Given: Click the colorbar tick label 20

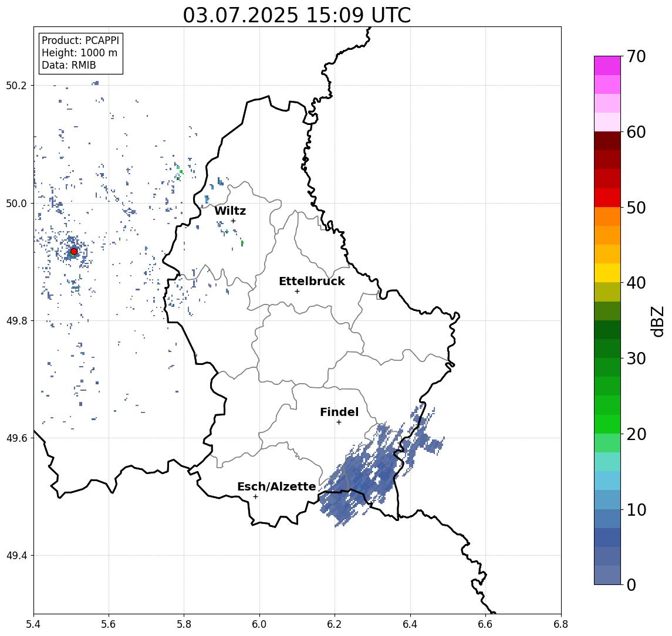Looking at the screenshot, I should point(636,434).
